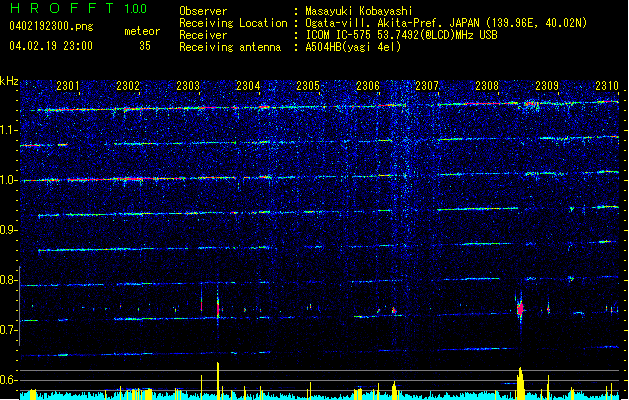Click the 1.0 frequency axis label
The image size is (629, 400).
[x=8, y=180]
